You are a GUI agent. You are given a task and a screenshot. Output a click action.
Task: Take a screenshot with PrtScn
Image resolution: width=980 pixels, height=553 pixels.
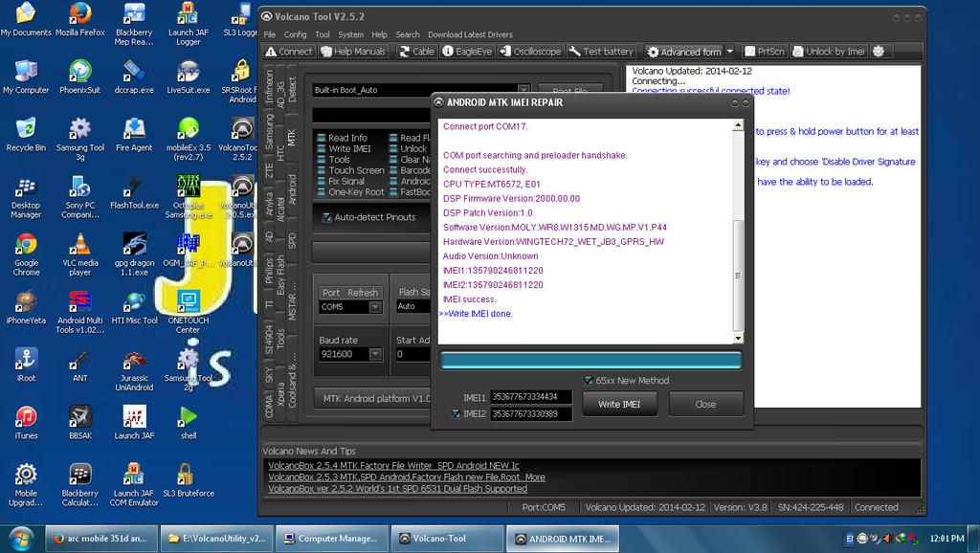point(764,52)
